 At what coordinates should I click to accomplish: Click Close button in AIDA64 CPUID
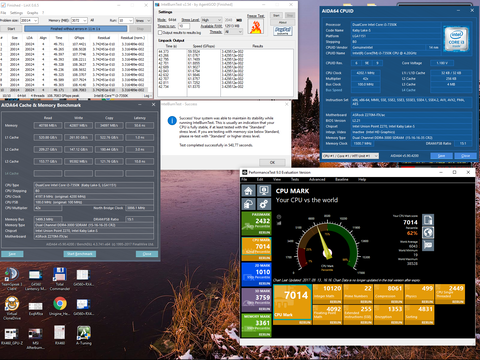coord(466,156)
